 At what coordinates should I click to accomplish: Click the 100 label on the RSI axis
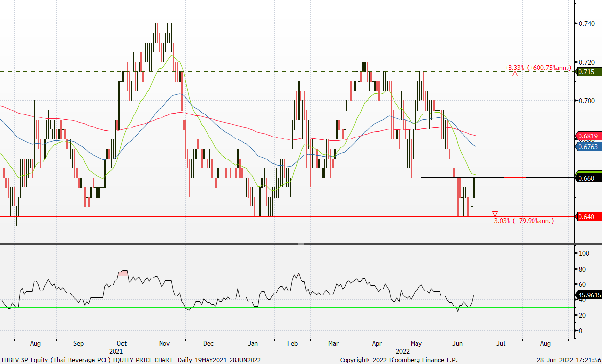[x=584, y=253]
